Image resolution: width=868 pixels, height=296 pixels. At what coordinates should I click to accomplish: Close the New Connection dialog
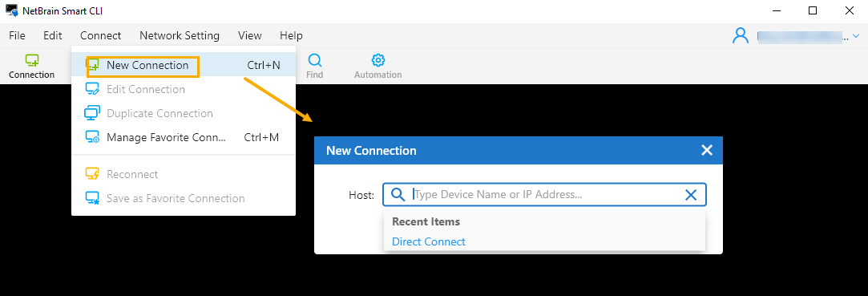click(706, 150)
